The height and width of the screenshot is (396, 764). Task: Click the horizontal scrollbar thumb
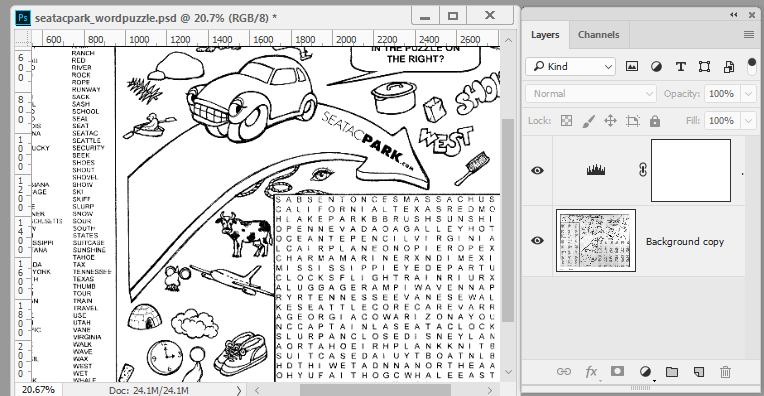click(x=375, y=390)
